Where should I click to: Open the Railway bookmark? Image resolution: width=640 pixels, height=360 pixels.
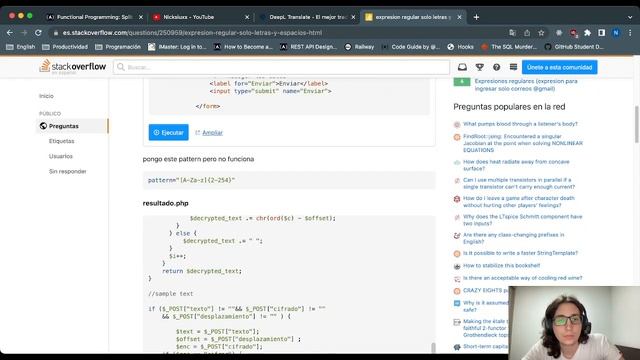(x=360, y=47)
